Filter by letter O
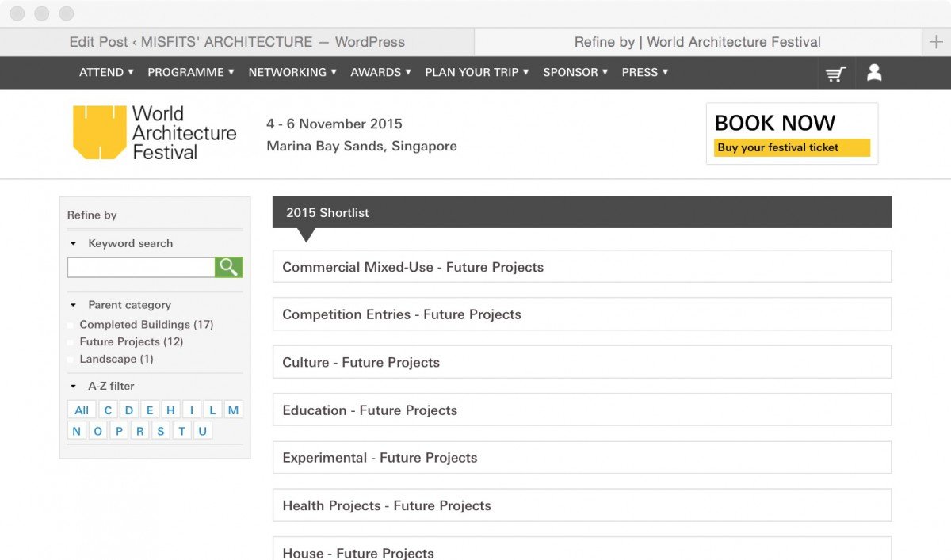Screen dimensions: 951x560 click(x=97, y=431)
